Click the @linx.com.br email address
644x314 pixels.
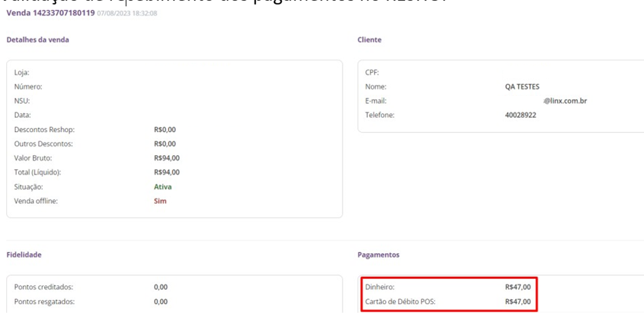pos(565,101)
